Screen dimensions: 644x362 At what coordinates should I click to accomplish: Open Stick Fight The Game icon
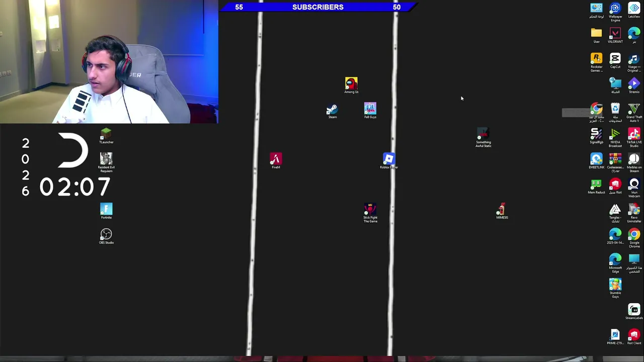click(x=370, y=213)
